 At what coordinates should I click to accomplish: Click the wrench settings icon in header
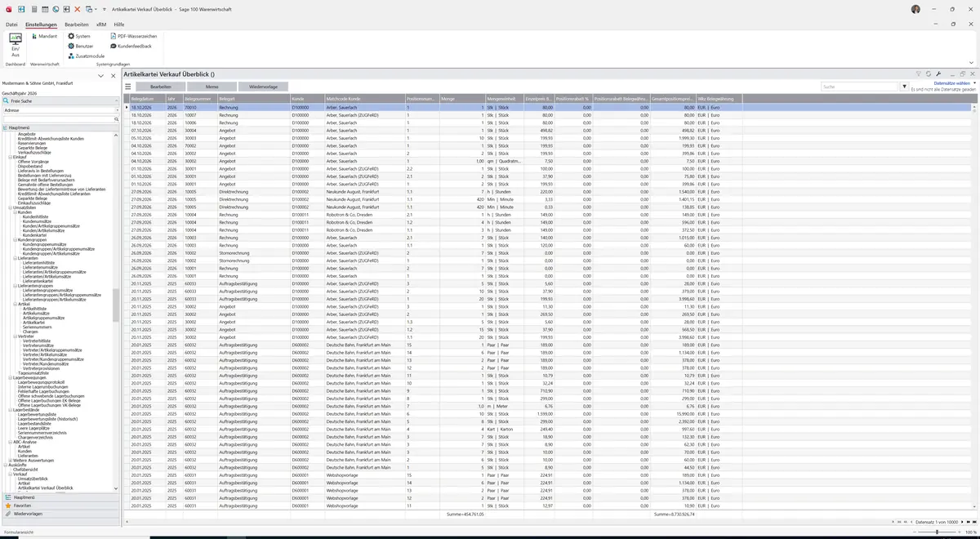pyautogui.click(x=939, y=73)
